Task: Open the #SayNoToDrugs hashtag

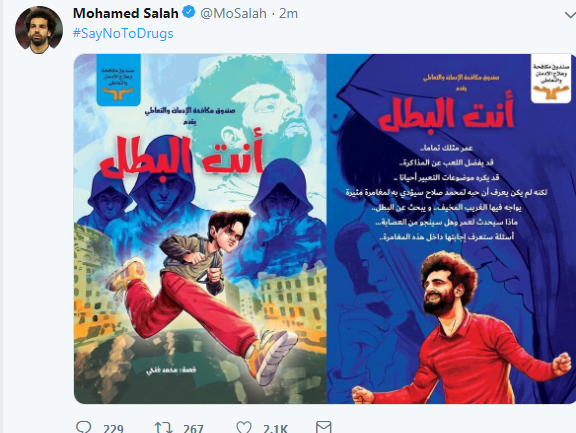Action: point(123,33)
